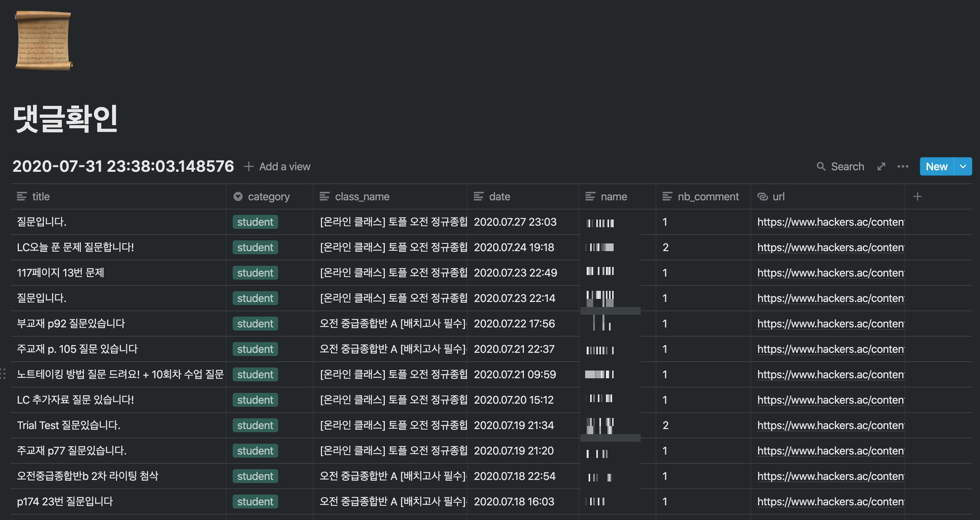Click nb_comment value 2 in 2020.07.24 row
Screen dimensions: 980x520
[665, 247]
